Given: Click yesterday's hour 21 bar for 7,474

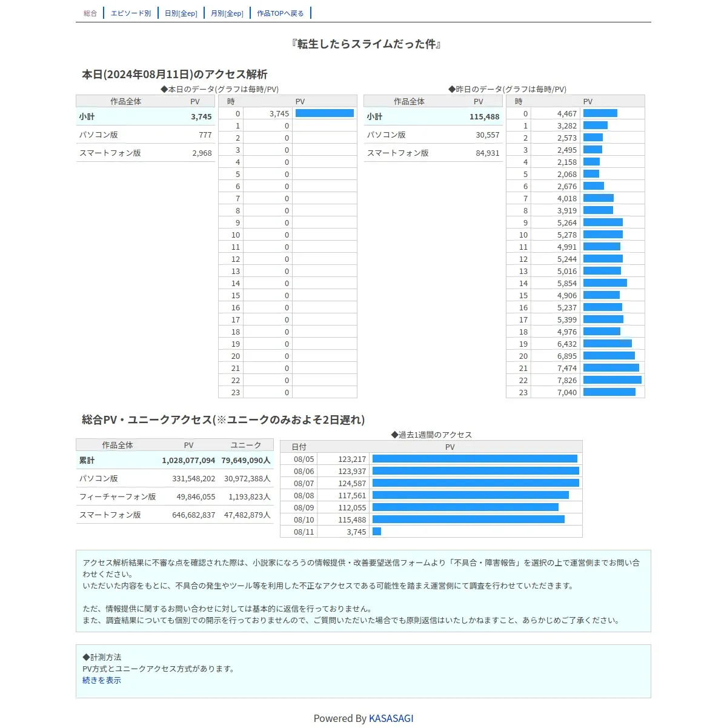Looking at the screenshot, I should 611,368.
